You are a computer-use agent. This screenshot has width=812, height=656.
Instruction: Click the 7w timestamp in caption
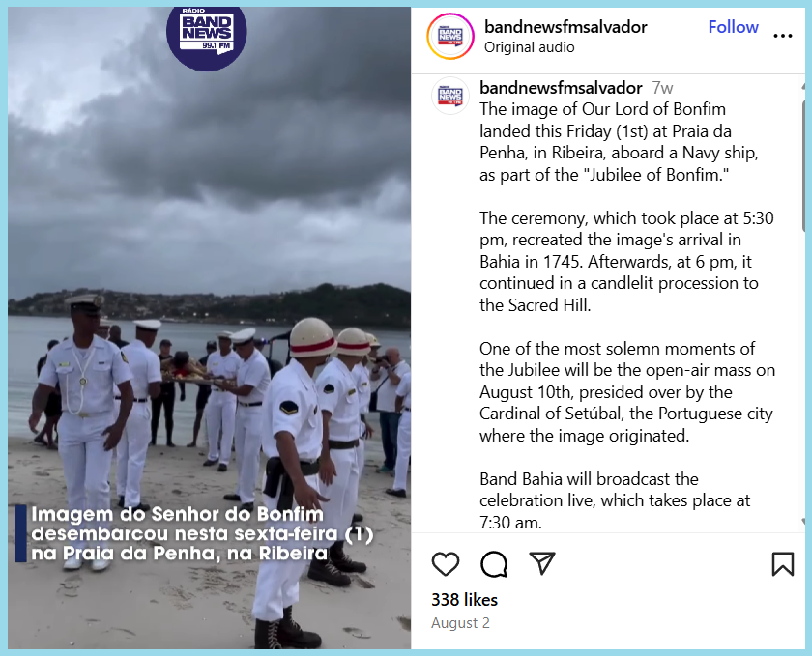662,88
